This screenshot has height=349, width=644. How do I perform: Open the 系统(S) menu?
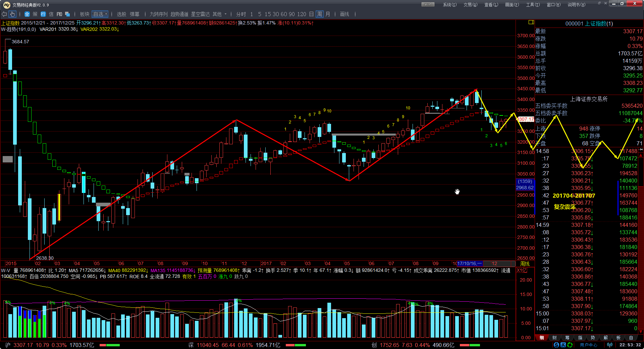click(x=449, y=5)
